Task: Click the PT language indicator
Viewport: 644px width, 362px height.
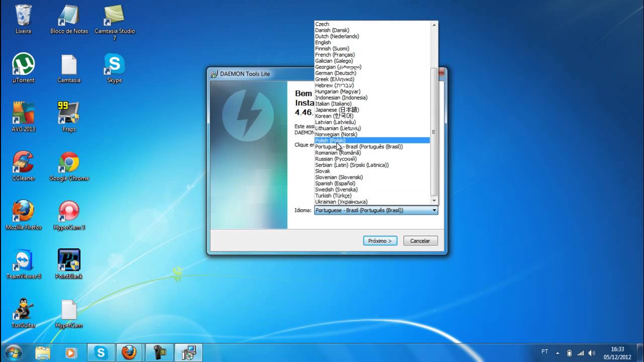Action: tap(545, 352)
